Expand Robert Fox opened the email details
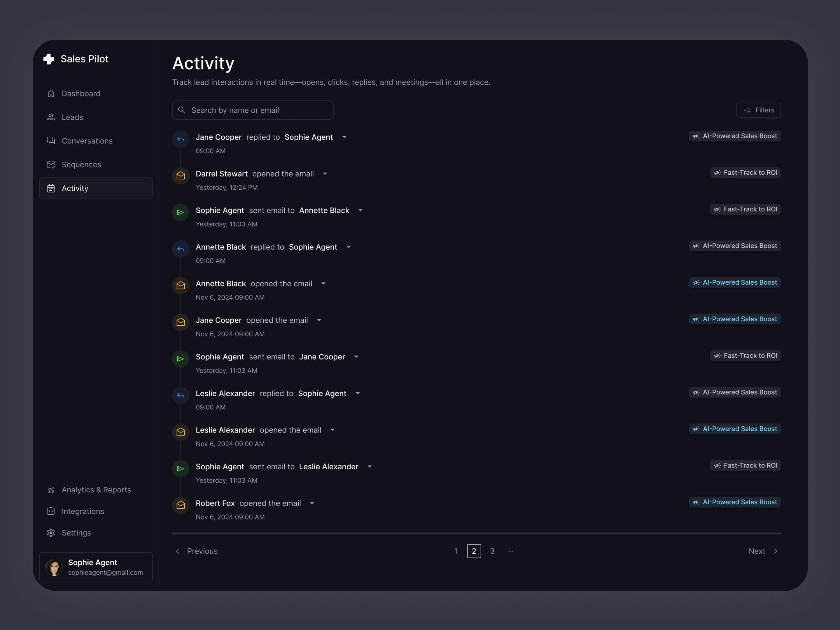The width and height of the screenshot is (840, 630). pyautogui.click(x=312, y=503)
